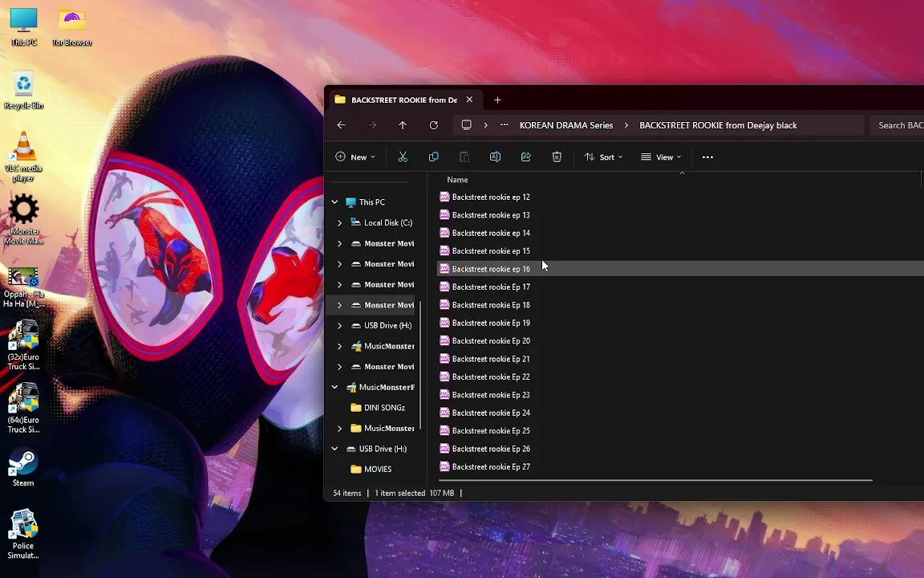
Task: Open Monster Movie Ma... gear desktop icon
Action: tap(23, 219)
